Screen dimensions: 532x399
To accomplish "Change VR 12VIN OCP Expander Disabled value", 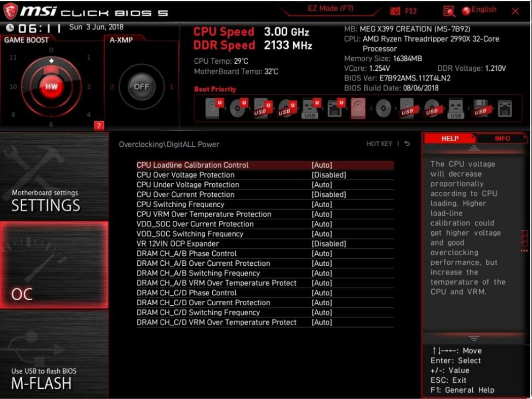I will (329, 244).
